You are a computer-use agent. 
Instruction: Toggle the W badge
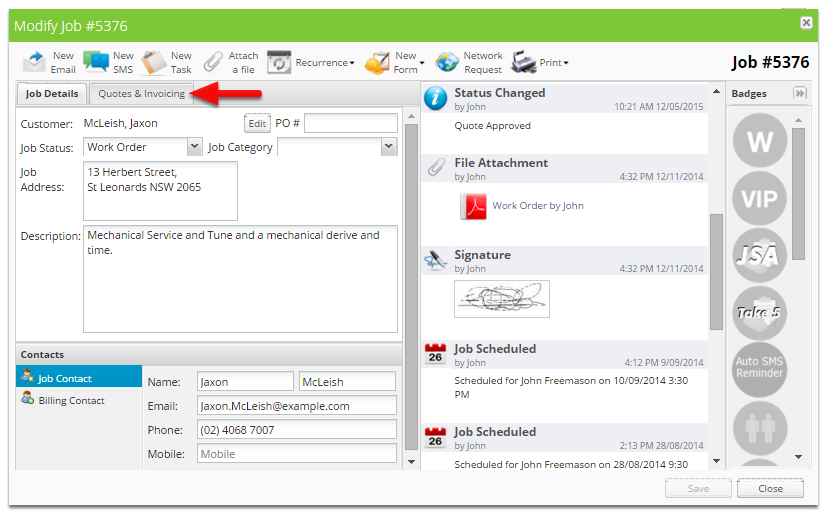click(x=759, y=141)
